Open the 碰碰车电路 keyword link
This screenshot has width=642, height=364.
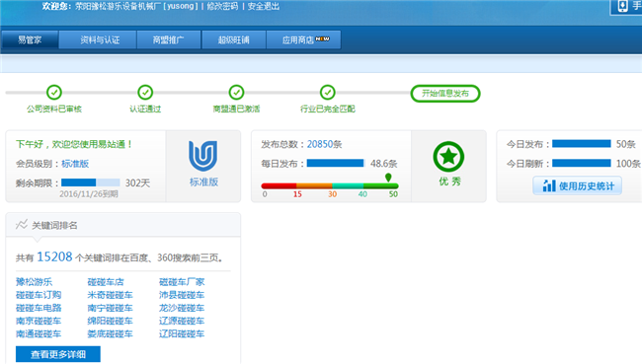39,308
